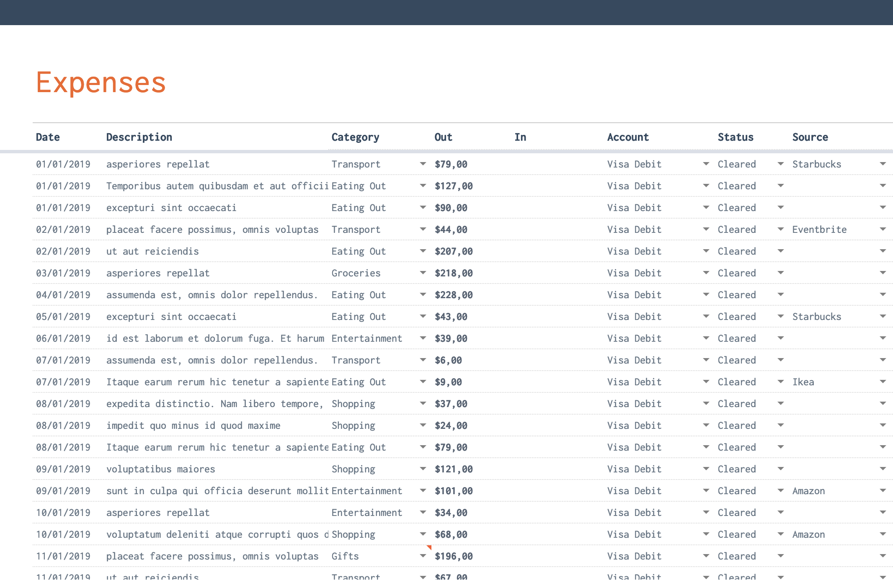Open Account dropdown on $101,00 Entertainment row
Screen dimensions: 893x588
coord(706,491)
